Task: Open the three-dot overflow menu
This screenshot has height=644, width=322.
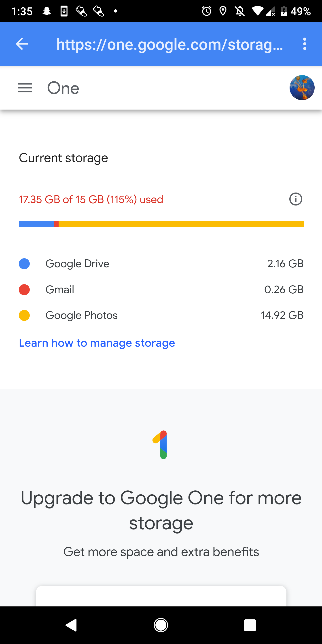Action: [x=305, y=44]
